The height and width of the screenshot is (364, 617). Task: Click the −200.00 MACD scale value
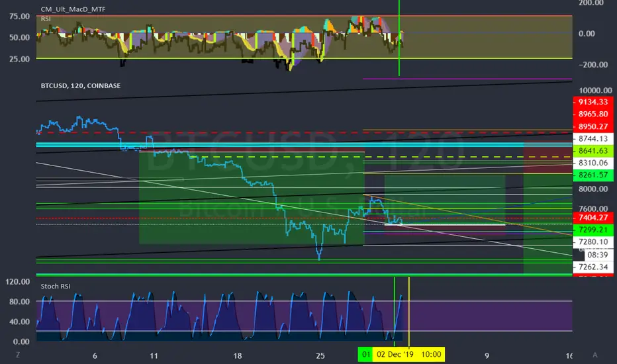coord(593,65)
